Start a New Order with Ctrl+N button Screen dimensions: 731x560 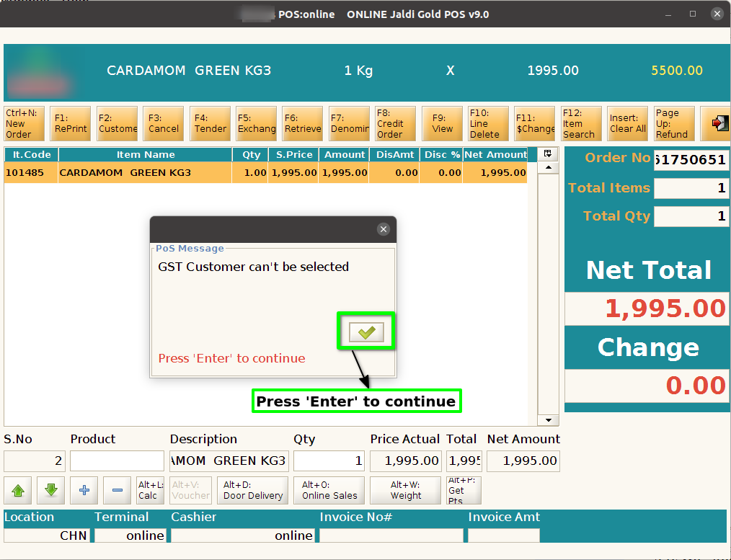pos(25,123)
